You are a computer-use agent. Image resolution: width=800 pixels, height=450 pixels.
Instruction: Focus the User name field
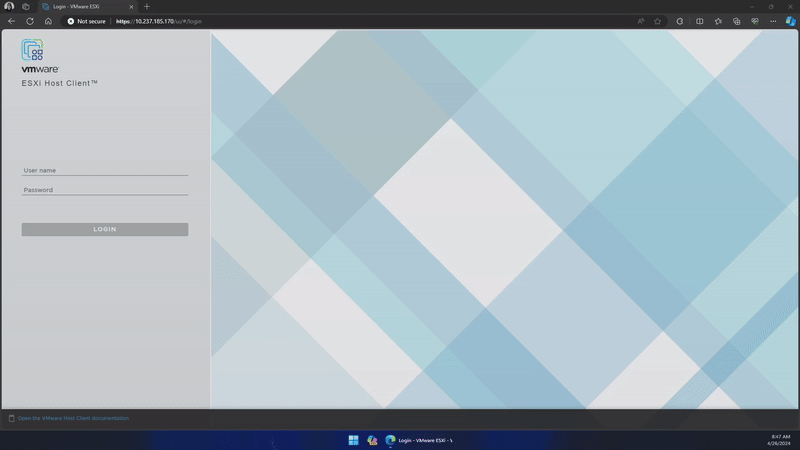click(105, 170)
